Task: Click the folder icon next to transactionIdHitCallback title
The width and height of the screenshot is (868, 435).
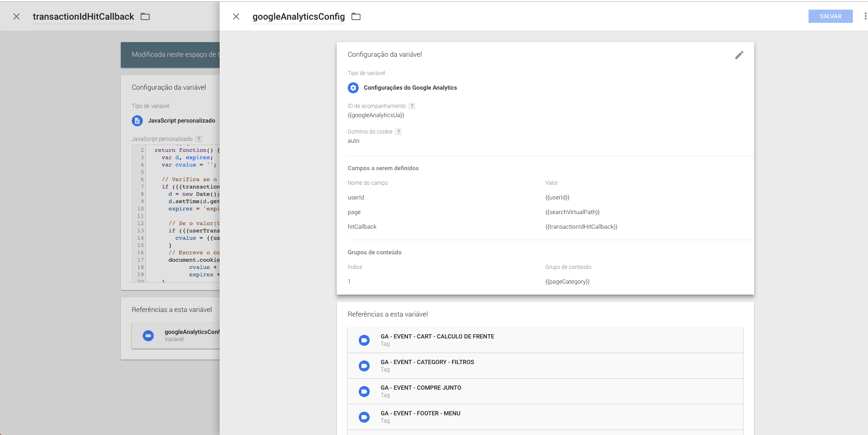Action: pyautogui.click(x=145, y=16)
